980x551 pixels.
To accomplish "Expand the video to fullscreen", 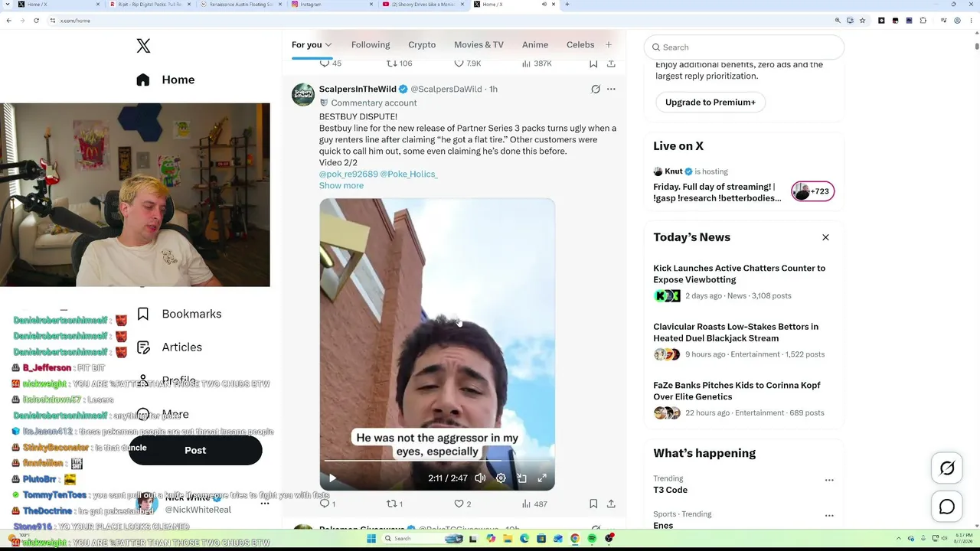I will pyautogui.click(x=542, y=478).
